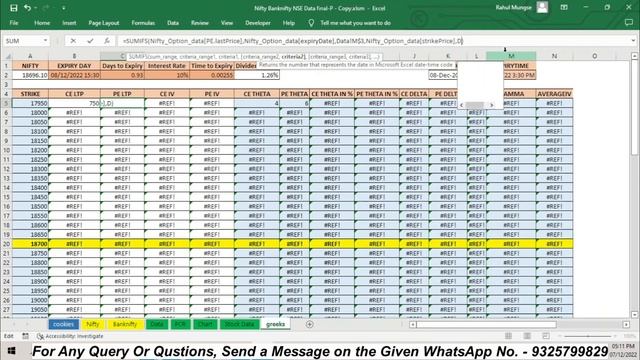Click the Select All corner triangle
Image resolution: width=640 pixels, height=360 pixels.
coord(7,56)
